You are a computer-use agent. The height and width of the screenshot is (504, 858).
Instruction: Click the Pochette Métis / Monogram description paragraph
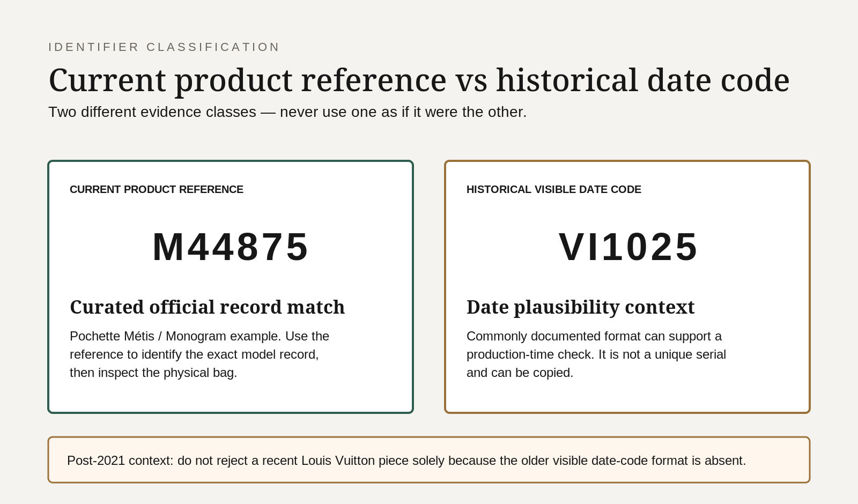coord(199,354)
